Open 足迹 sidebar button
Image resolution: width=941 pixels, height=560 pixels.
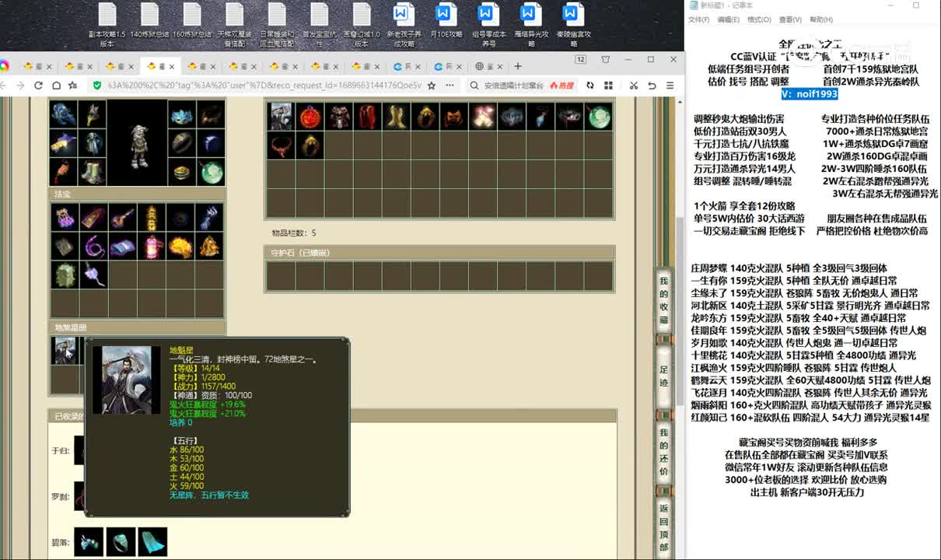pyautogui.click(x=663, y=376)
